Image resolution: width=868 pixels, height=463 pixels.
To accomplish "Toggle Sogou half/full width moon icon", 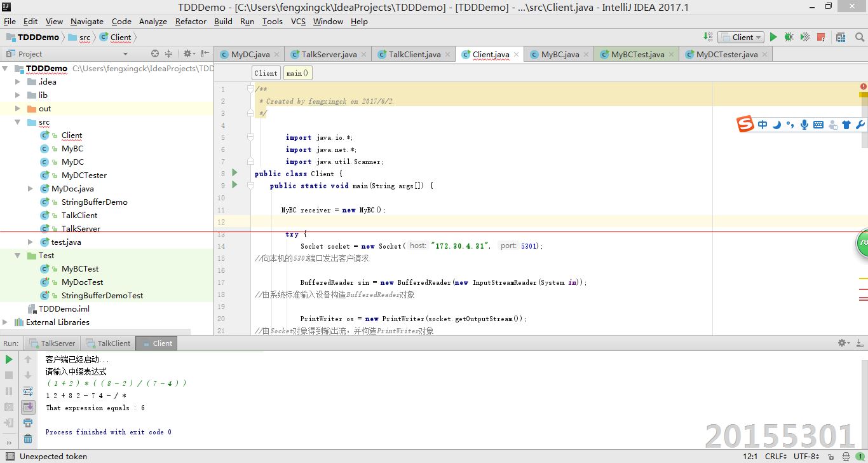I will (x=776, y=125).
